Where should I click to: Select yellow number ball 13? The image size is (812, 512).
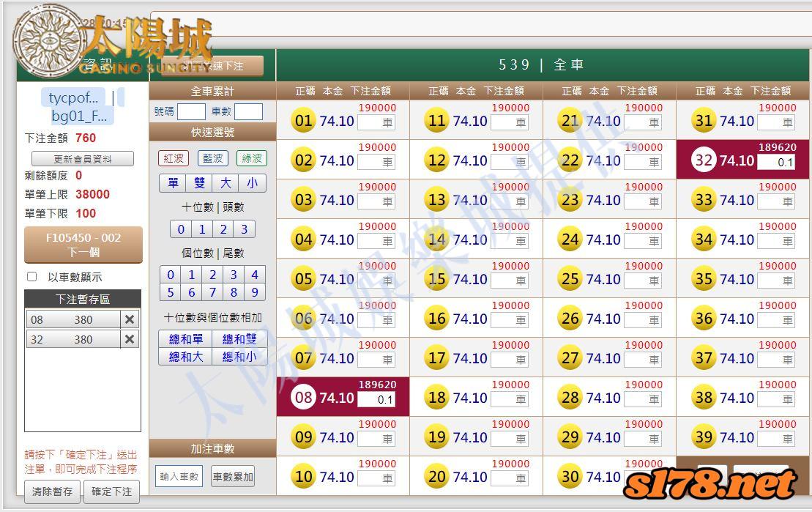click(437, 200)
